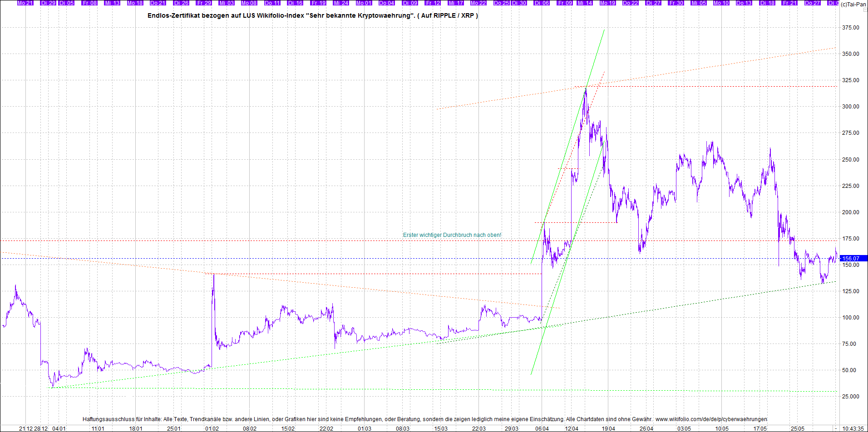Click the blue 156.07 current price label
Image resolution: width=868 pixels, height=432 pixels.
[853, 258]
